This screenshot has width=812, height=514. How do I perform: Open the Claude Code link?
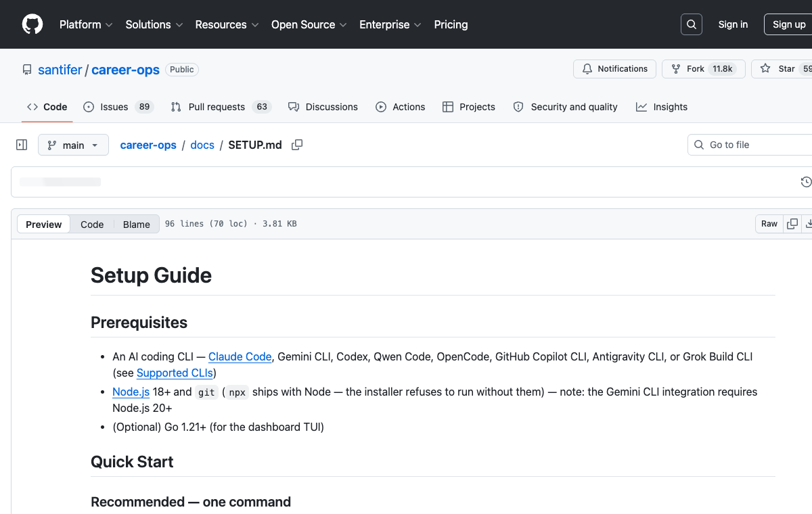click(x=240, y=356)
